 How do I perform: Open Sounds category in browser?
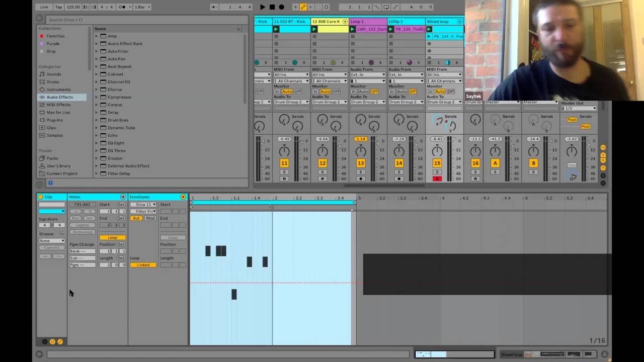coord(54,74)
